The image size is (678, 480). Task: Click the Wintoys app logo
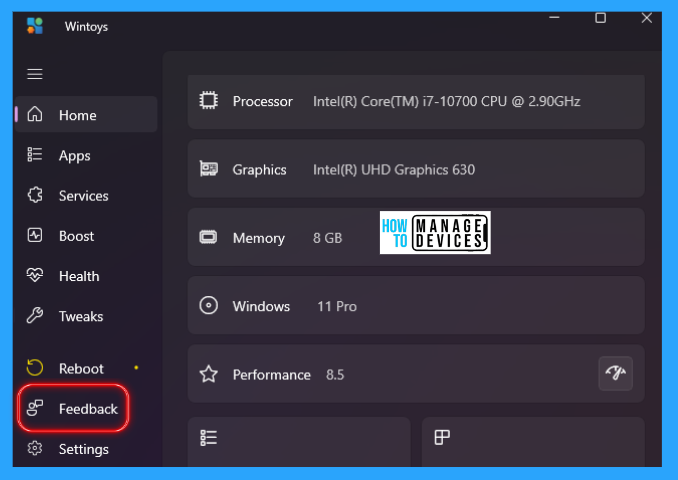click(35, 26)
